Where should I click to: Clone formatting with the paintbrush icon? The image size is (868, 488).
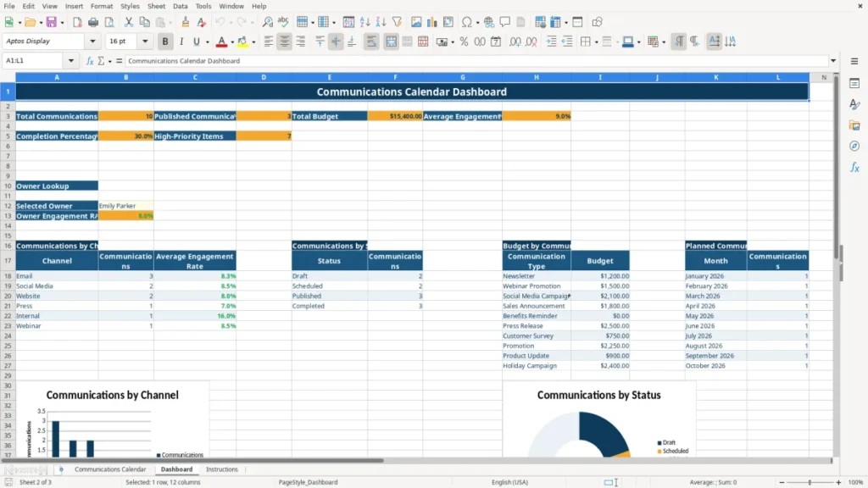pyautogui.click(x=186, y=22)
